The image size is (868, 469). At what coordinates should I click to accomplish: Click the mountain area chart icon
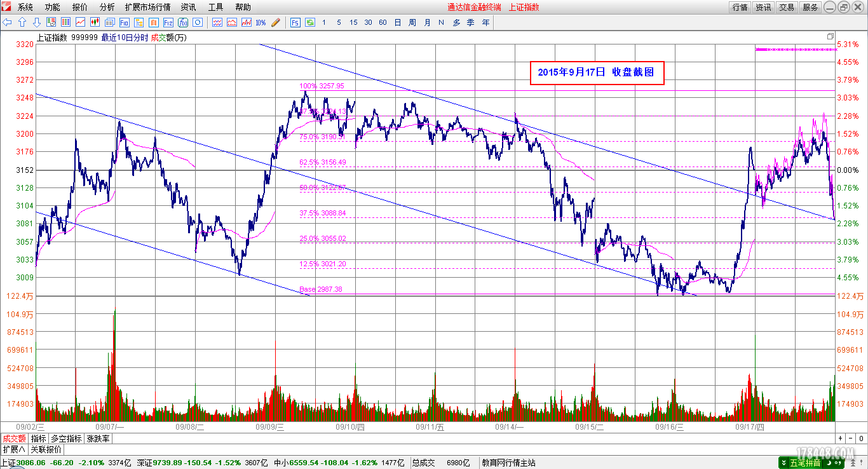pos(231,22)
